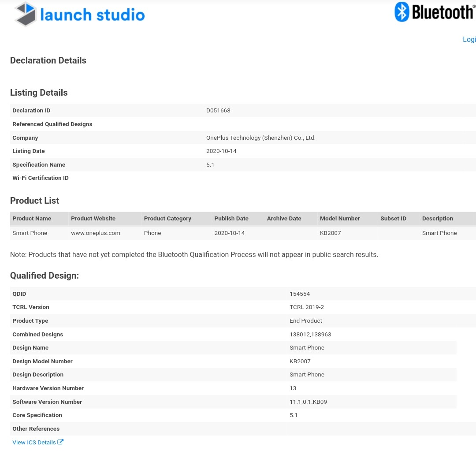Image resolution: width=476 pixels, height=451 pixels.
Task: Click the Description column header
Action: click(437, 218)
